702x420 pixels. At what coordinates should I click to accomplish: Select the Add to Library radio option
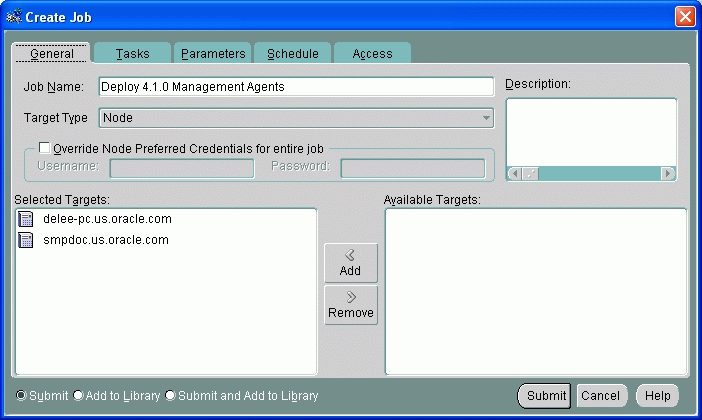tap(78, 395)
